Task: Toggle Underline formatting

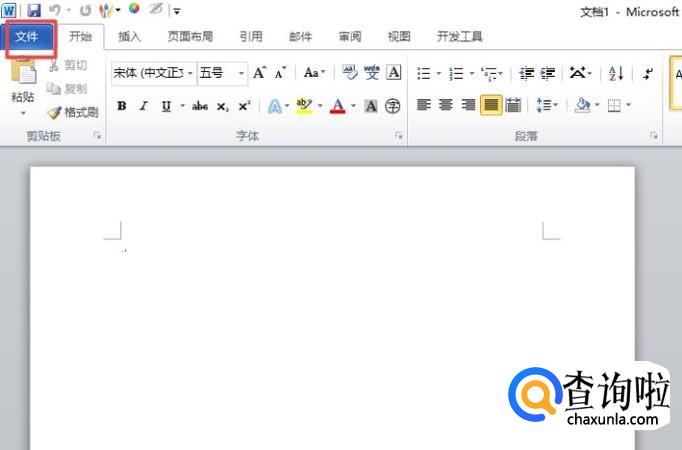Action: (166, 106)
